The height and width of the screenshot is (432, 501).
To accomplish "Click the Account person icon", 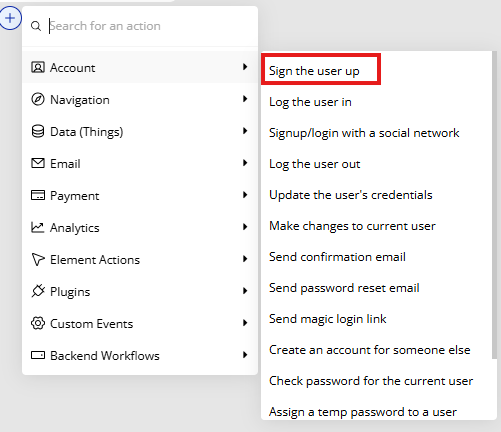I will (38, 67).
